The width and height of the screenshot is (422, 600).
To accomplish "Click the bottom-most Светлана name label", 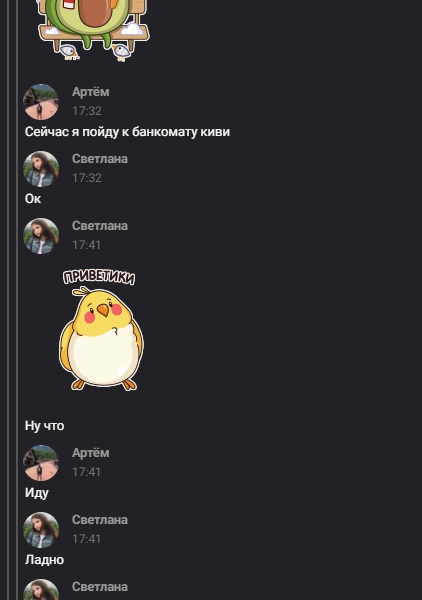I will coord(100,587).
